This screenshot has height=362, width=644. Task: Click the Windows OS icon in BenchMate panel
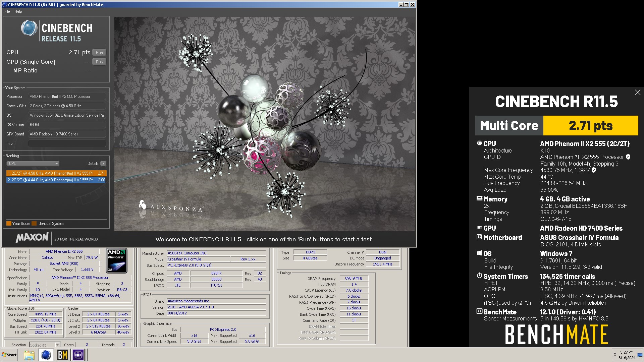click(479, 253)
